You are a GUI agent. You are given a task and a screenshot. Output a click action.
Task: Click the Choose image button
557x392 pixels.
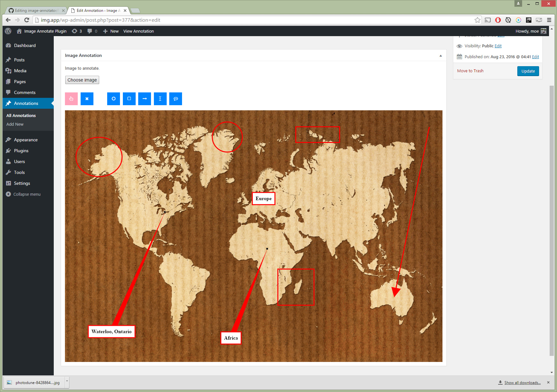pyautogui.click(x=82, y=80)
